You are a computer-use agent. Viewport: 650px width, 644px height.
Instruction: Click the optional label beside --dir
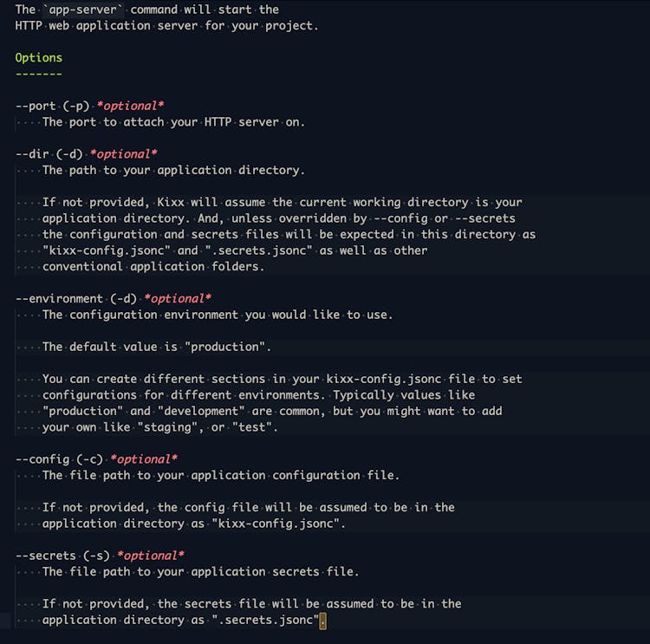coord(123,154)
